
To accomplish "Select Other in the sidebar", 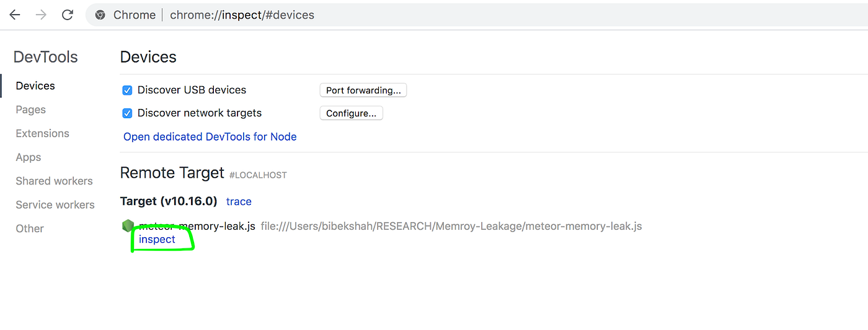I will (30, 228).
